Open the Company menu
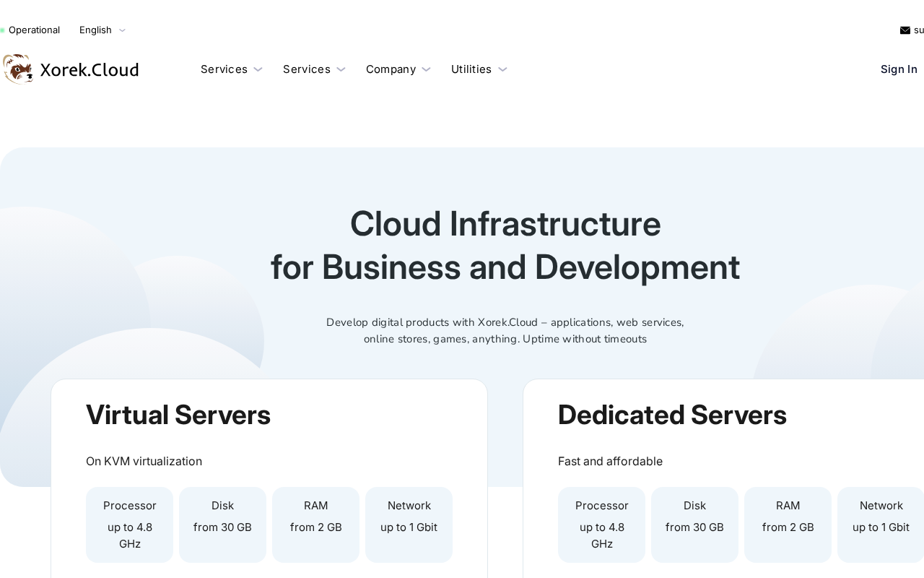Screen dimensions: 924x578 coord(398,69)
